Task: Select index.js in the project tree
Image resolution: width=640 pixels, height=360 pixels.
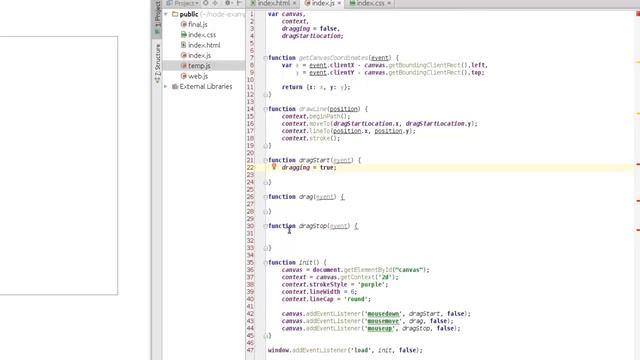Action: (x=199, y=55)
